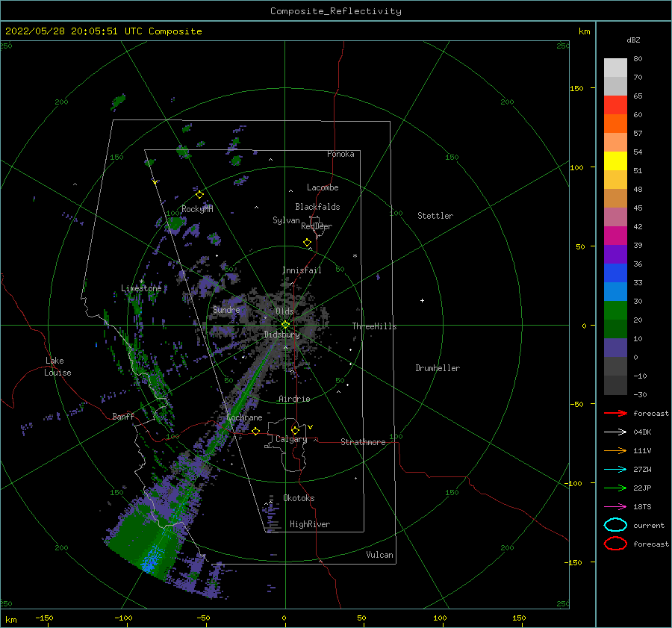Click the Vulcan town label

pos(379,555)
